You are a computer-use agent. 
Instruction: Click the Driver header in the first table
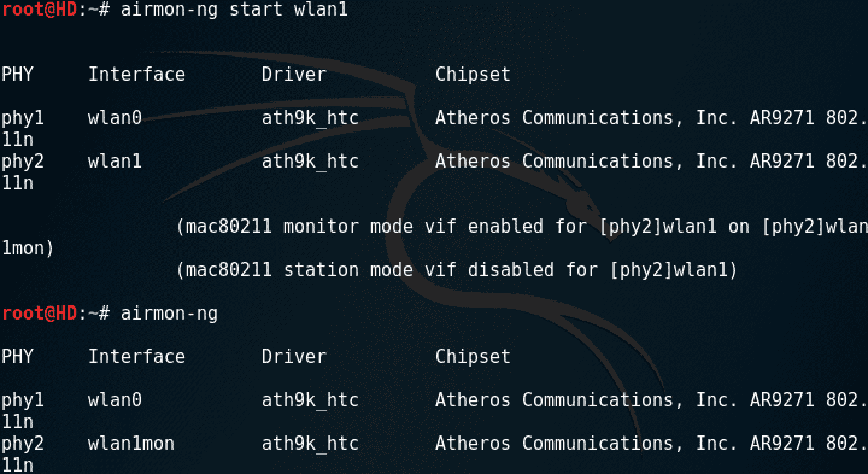(294, 75)
